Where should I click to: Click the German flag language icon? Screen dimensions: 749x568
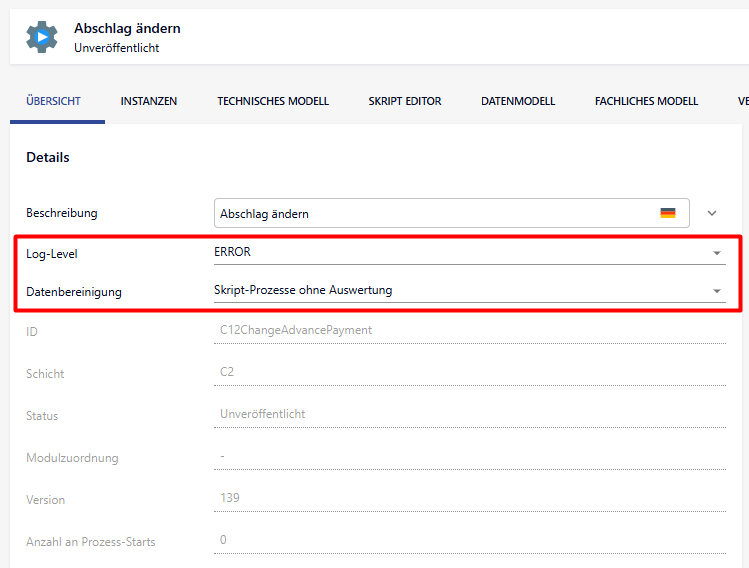(668, 213)
